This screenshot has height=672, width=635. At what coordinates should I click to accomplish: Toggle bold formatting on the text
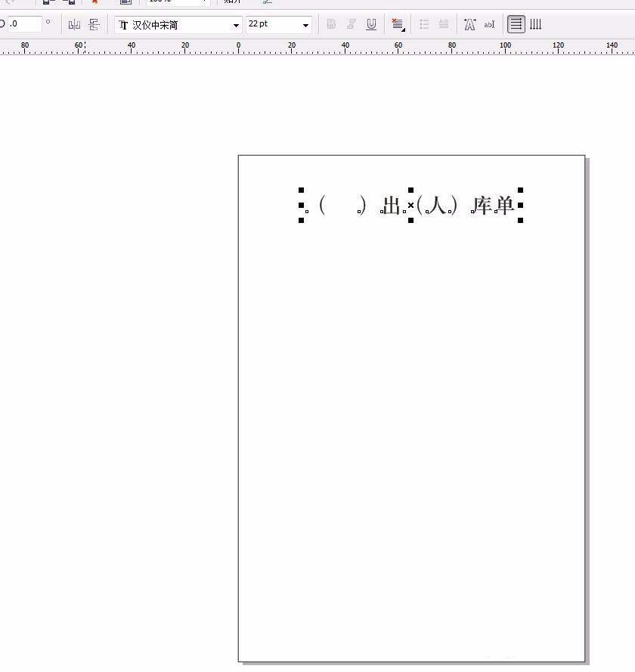(330, 24)
